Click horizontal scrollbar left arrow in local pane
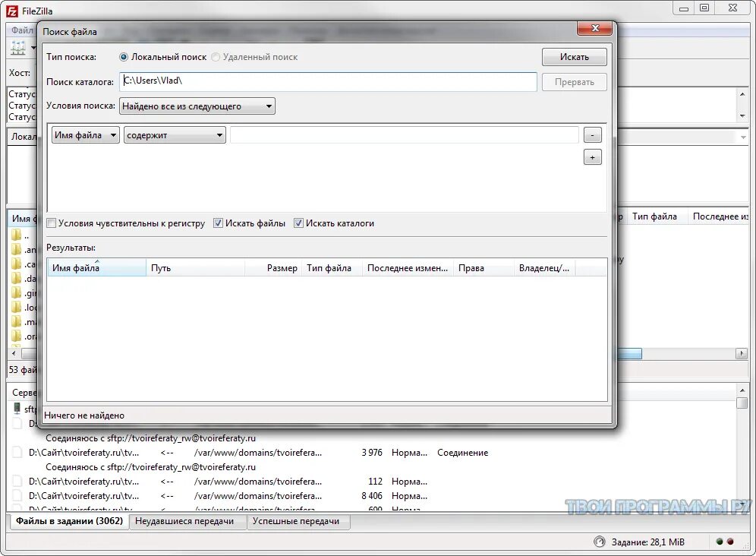 tap(14, 354)
